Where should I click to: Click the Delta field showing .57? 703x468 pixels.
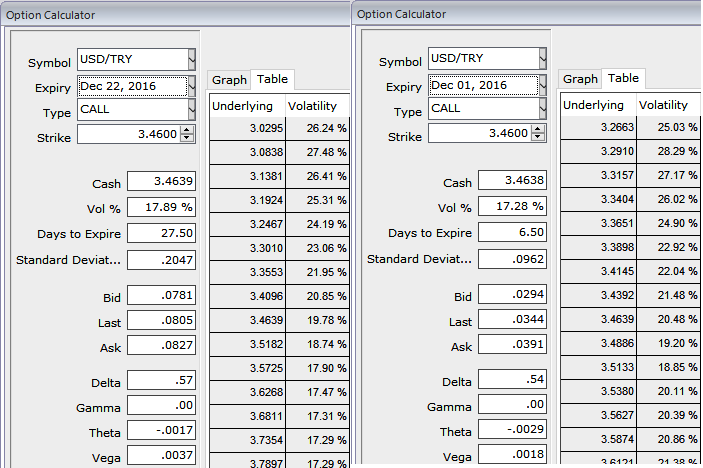click(x=161, y=382)
